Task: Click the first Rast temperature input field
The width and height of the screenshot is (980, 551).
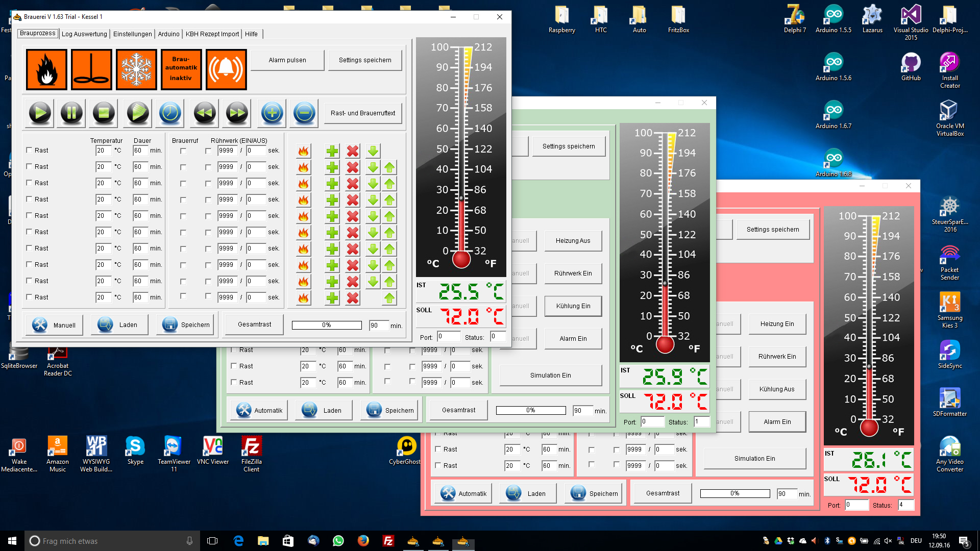Action: [x=103, y=151]
